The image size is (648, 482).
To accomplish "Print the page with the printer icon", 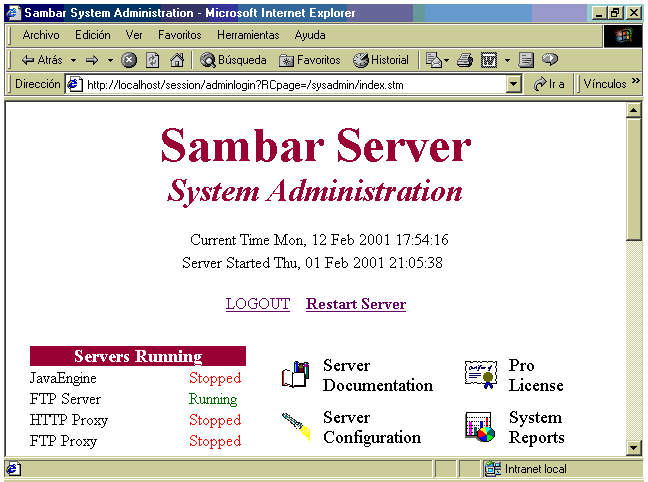I will [465, 60].
